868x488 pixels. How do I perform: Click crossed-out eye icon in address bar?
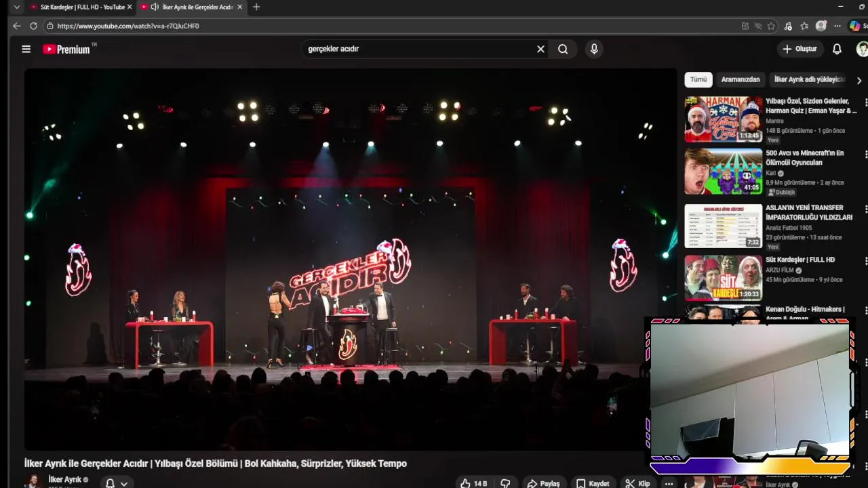tap(758, 26)
